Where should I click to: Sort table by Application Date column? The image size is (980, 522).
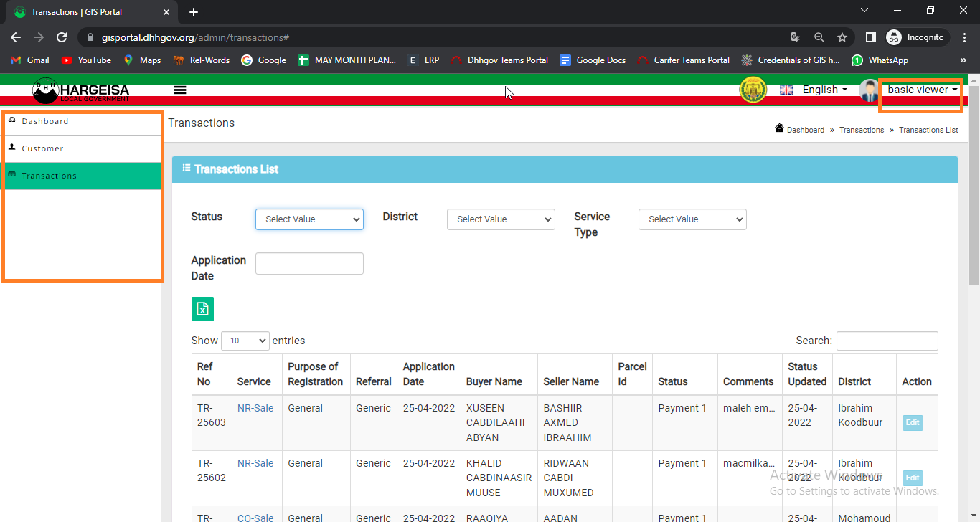coord(429,374)
